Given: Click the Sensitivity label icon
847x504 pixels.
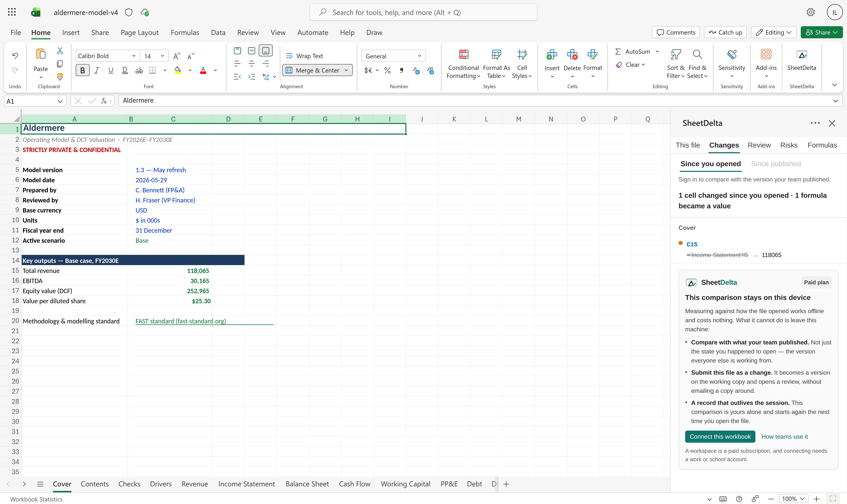Looking at the screenshot, I should coord(732,54).
